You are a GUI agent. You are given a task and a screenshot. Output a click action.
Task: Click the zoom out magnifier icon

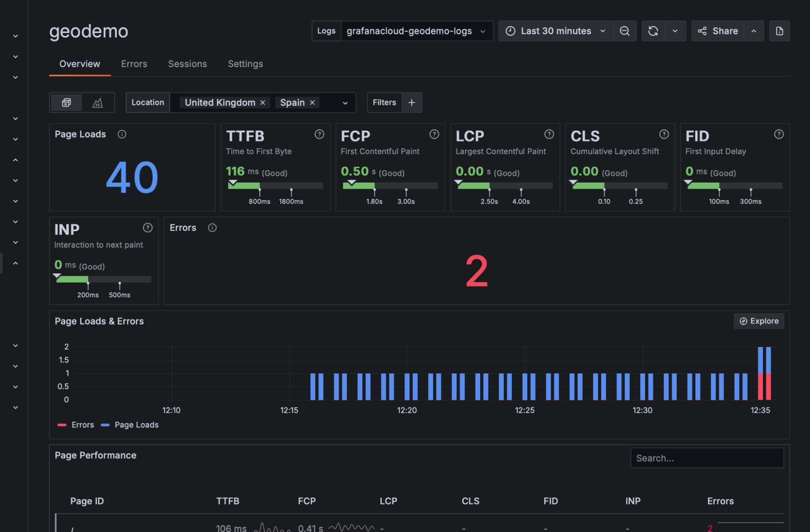click(x=625, y=31)
